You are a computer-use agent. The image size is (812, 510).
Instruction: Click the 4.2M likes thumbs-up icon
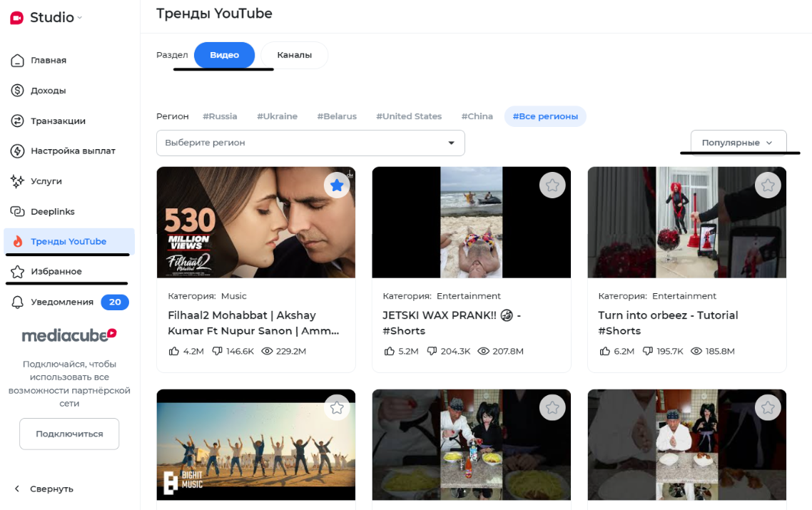coord(173,351)
